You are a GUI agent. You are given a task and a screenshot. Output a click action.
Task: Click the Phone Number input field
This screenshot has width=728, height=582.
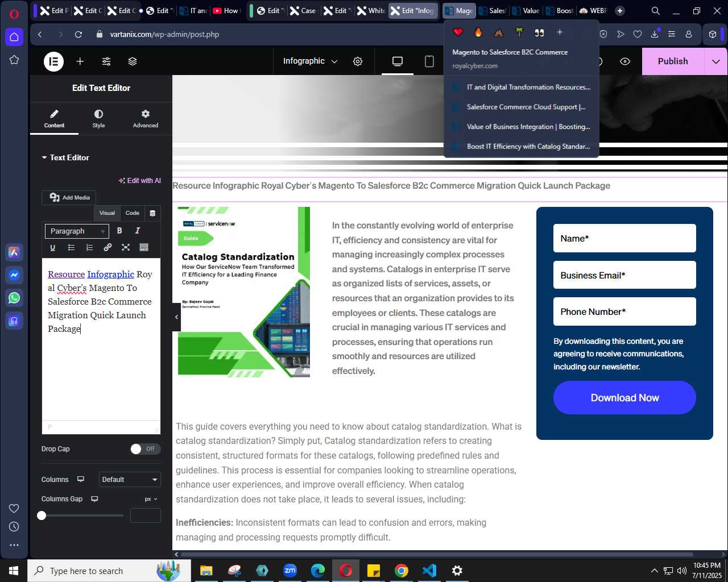[x=624, y=311]
